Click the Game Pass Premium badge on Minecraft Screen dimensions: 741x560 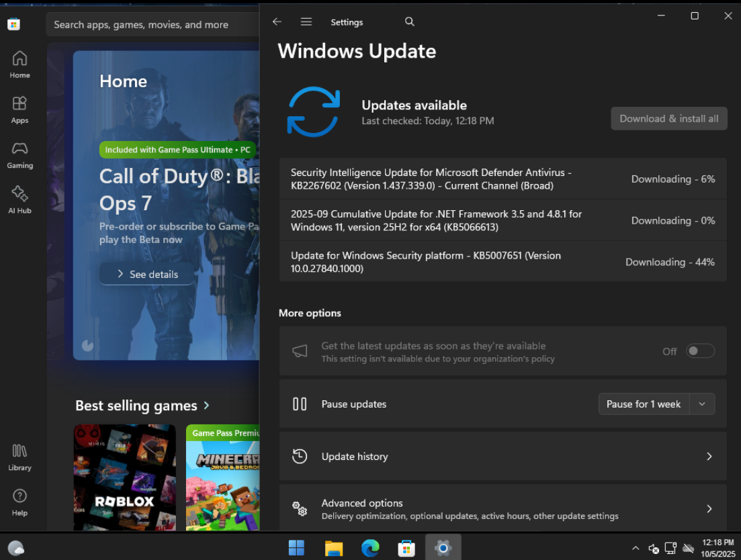222,433
